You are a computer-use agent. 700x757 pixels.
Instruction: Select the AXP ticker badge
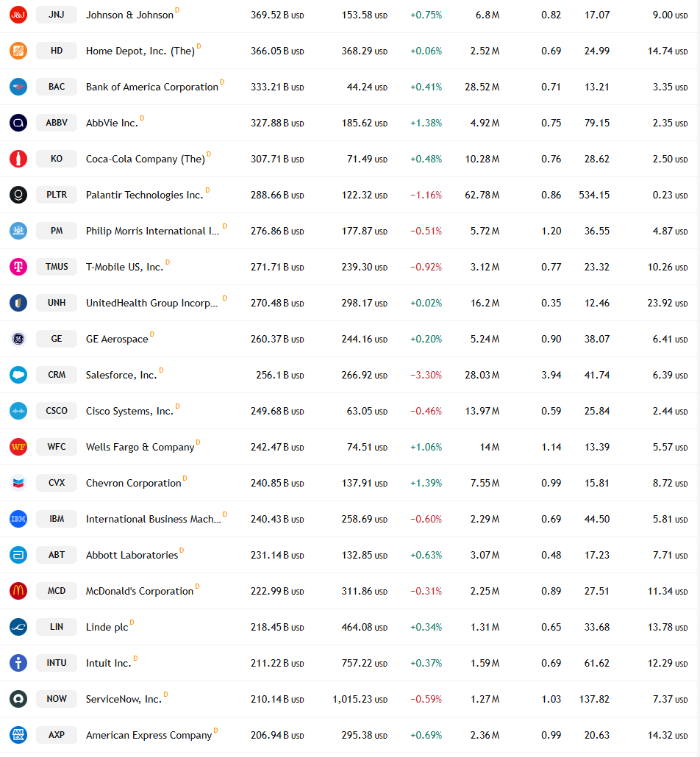click(57, 735)
